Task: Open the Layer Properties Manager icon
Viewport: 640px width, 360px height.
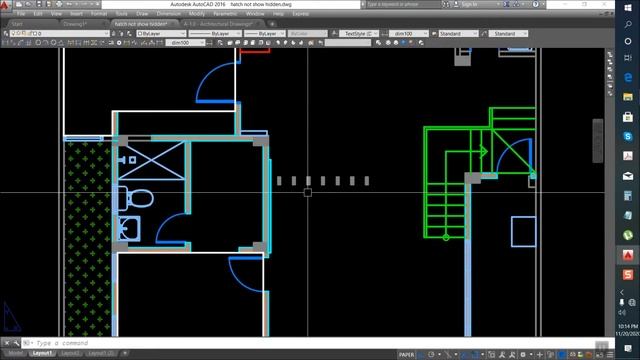Action: pos(6,33)
